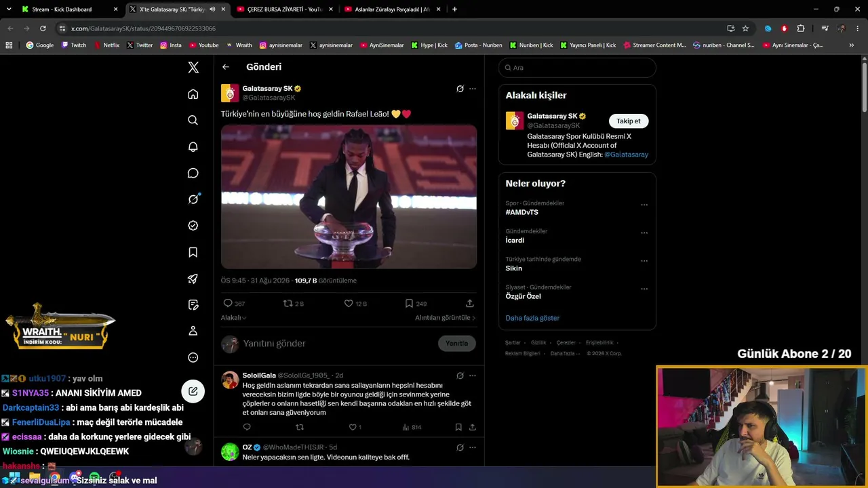Open the Twitch bookmark

74,45
